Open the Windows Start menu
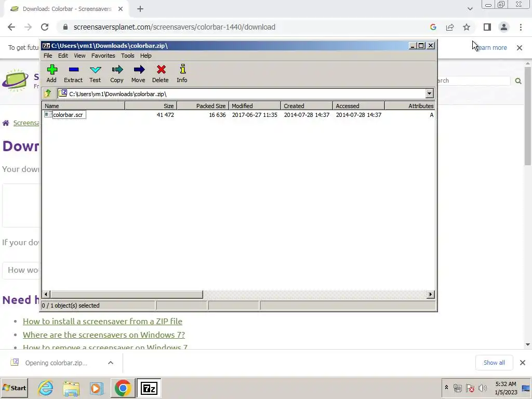 [14, 388]
